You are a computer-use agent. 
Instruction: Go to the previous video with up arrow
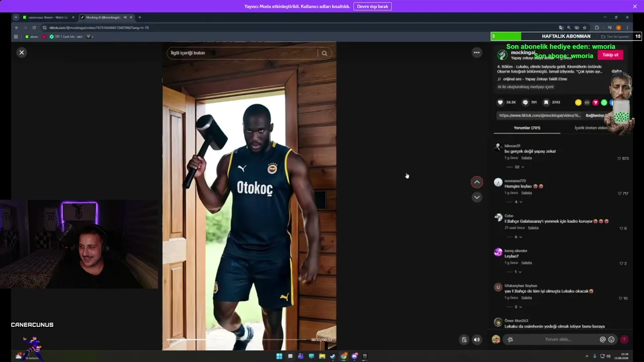point(476,182)
